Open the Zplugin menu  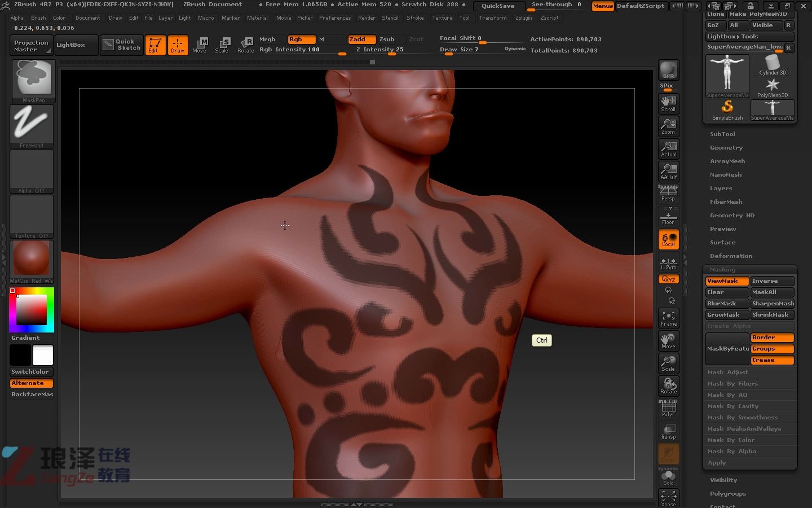[523, 18]
